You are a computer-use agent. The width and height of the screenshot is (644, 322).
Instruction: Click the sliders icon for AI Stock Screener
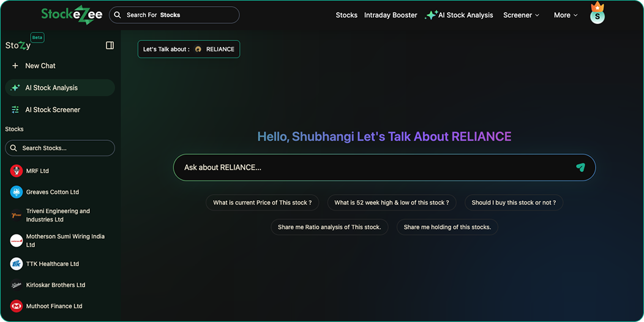pyautogui.click(x=15, y=110)
